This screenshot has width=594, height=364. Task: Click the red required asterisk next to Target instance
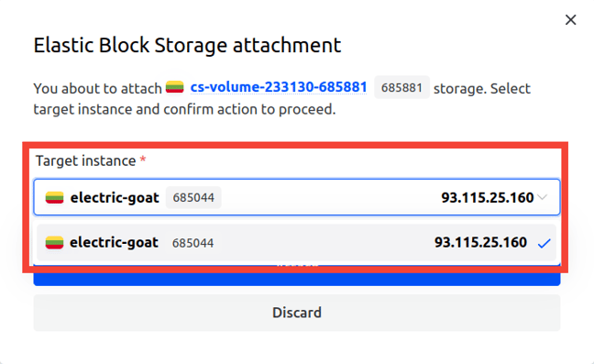tap(143, 160)
